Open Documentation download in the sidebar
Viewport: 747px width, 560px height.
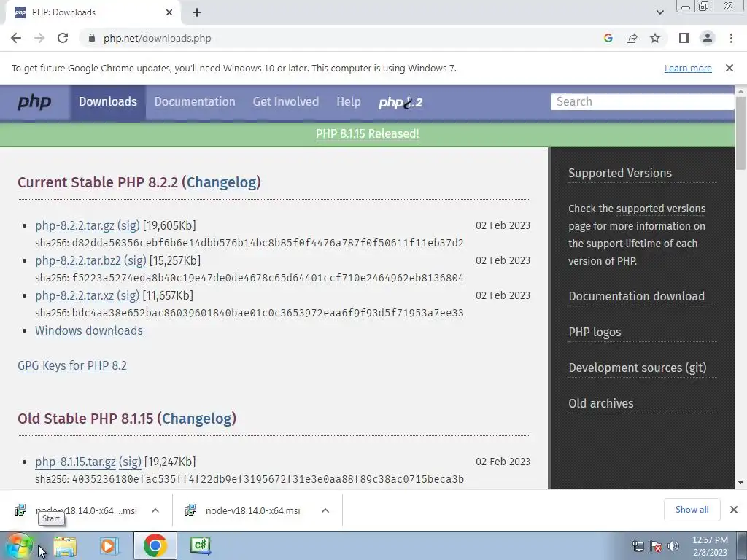click(x=636, y=296)
